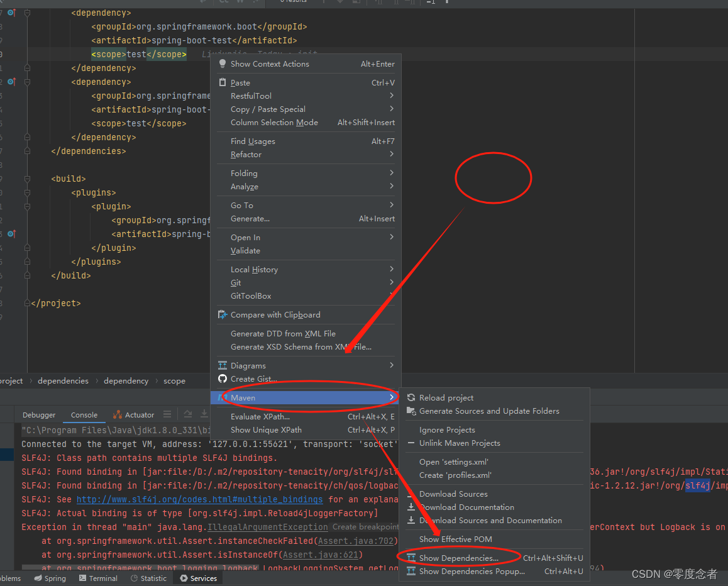Click the dependency breadcrumb

[x=126, y=381]
